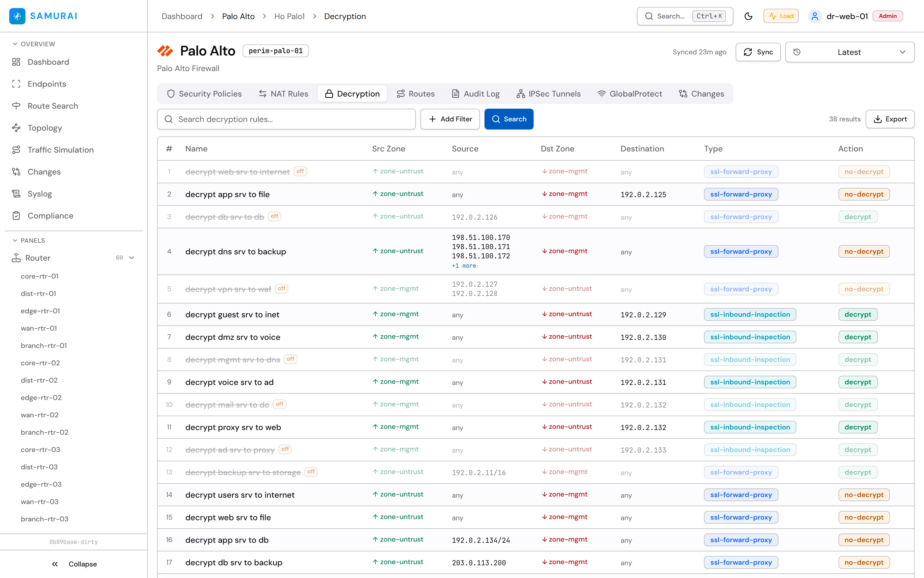924x578 pixels.
Task: Click Palo Alto breadcrumb link
Action: click(x=238, y=16)
